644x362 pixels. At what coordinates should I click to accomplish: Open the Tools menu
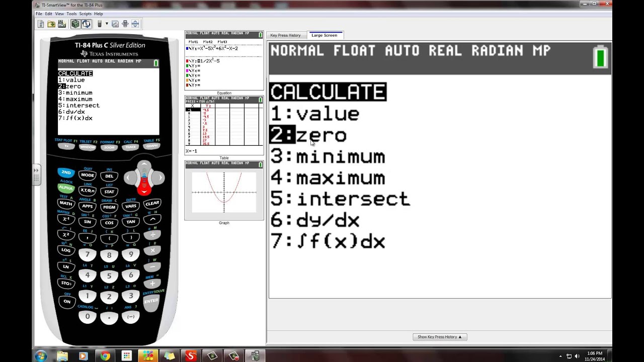(71, 14)
